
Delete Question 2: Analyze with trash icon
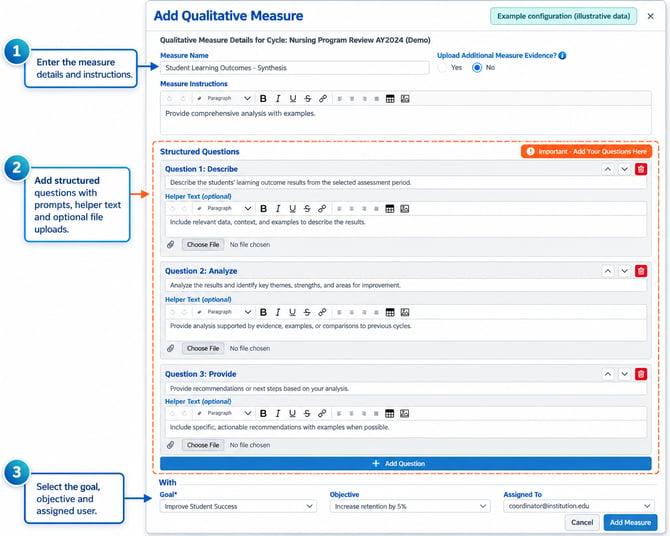pos(641,271)
